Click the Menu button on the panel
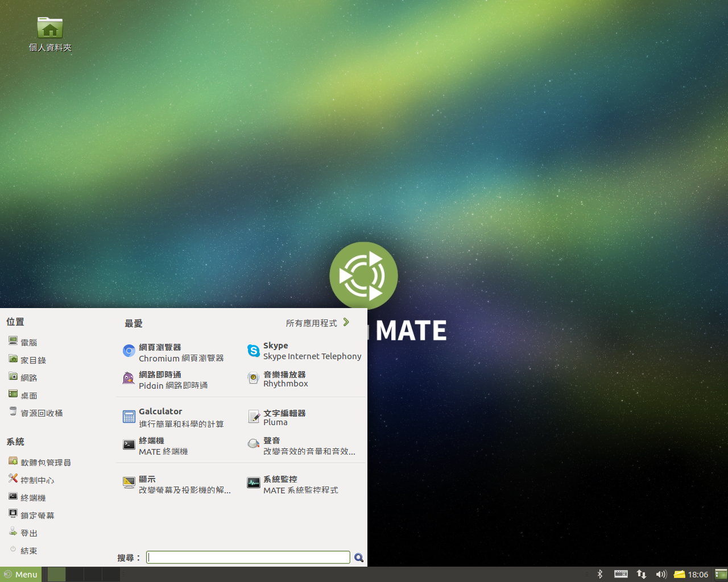728x582 pixels. 20,574
